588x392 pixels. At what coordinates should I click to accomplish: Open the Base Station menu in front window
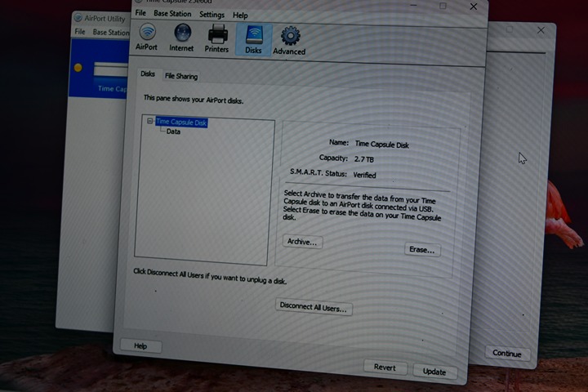click(x=172, y=14)
